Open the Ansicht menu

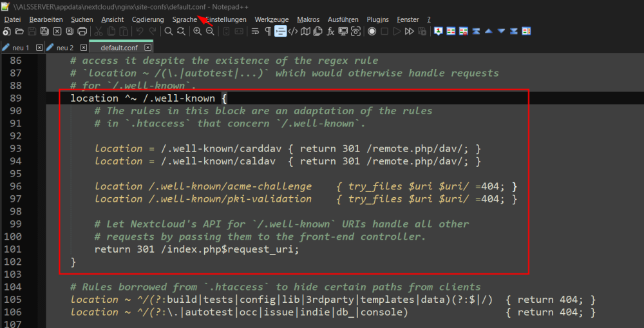[113, 19]
